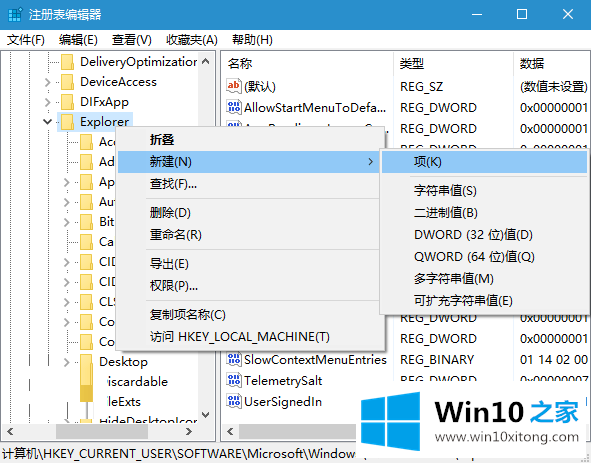Open the 编辑(E) menu
Viewport: 591px width, 463px height.
pyautogui.click(x=78, y=40)
